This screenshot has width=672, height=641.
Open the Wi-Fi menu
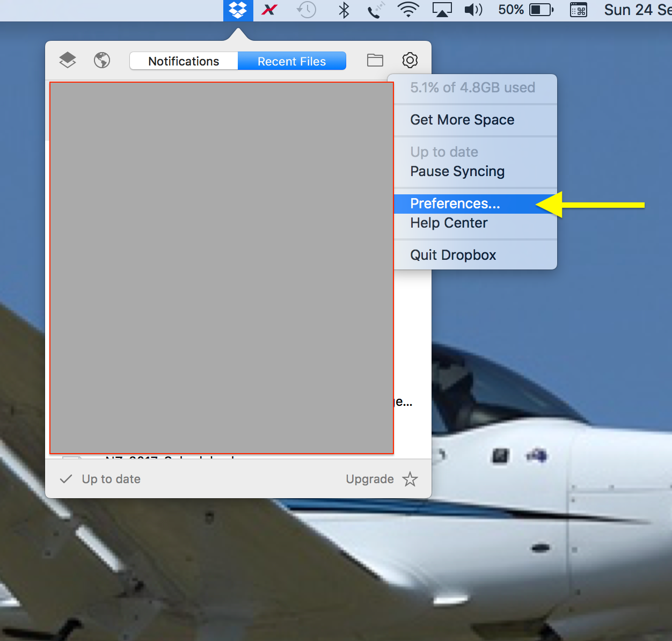pyautogui.click(x=408, y=10)
